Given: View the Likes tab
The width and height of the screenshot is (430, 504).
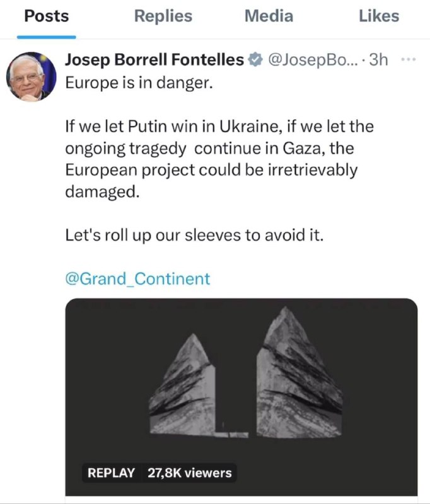Looking at the screenshot, I should [378, 16].
